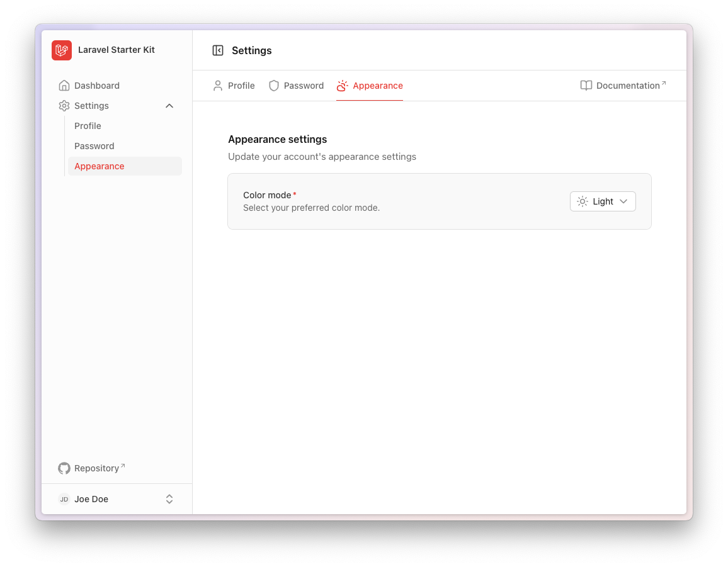The height and width of the screenshot is (567, 728).
Task: Click the sun icon in color mode selector
Action: [583, 201]
